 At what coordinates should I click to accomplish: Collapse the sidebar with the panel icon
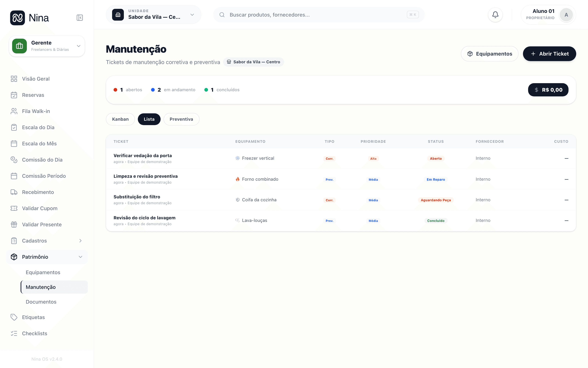[x=80, y=18]
